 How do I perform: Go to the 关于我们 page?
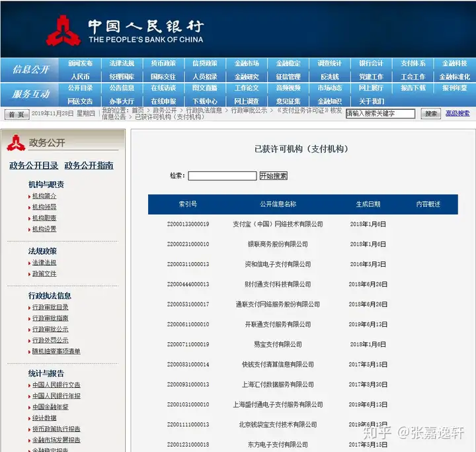(372, 101)
